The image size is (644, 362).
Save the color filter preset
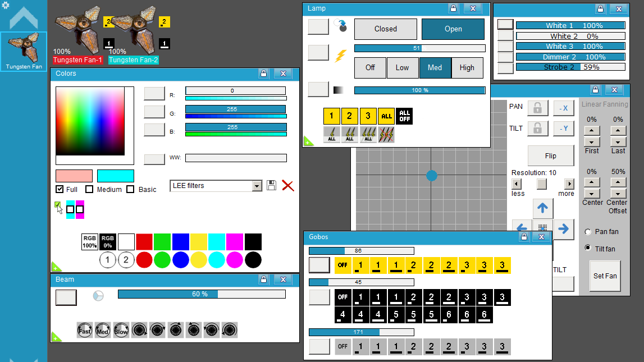[x=272, y=185]
